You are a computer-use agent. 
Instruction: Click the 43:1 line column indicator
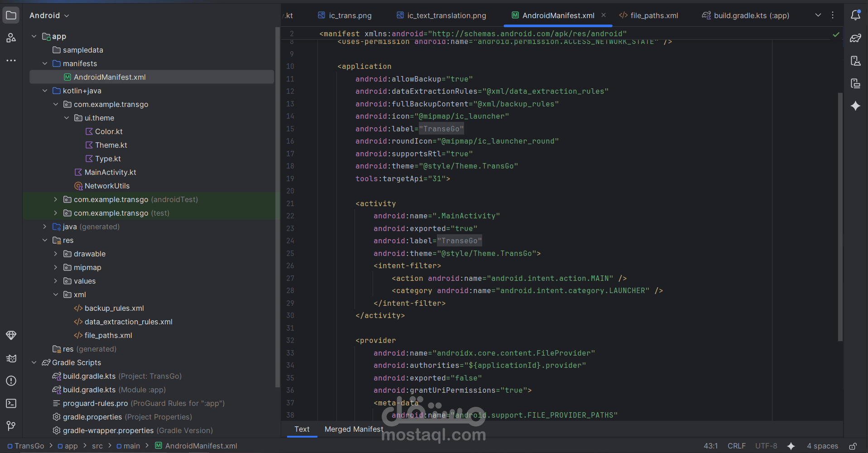(x=710, y=446)
